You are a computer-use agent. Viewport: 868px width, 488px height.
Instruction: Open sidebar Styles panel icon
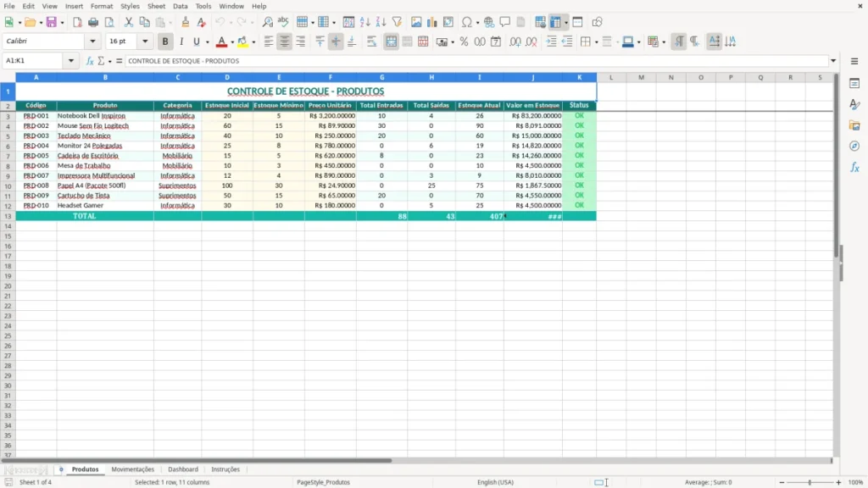854,104
